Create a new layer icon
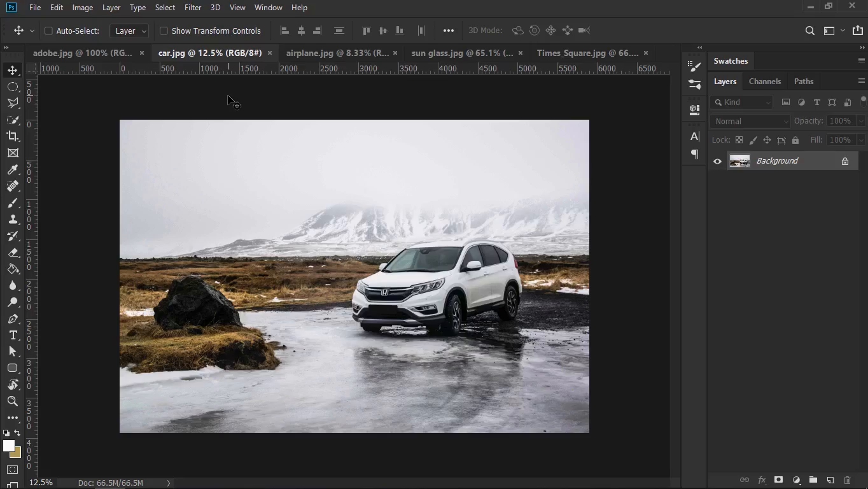Viewport: 868px width, 489px height. pyautogui.click(x=830, y=480)
